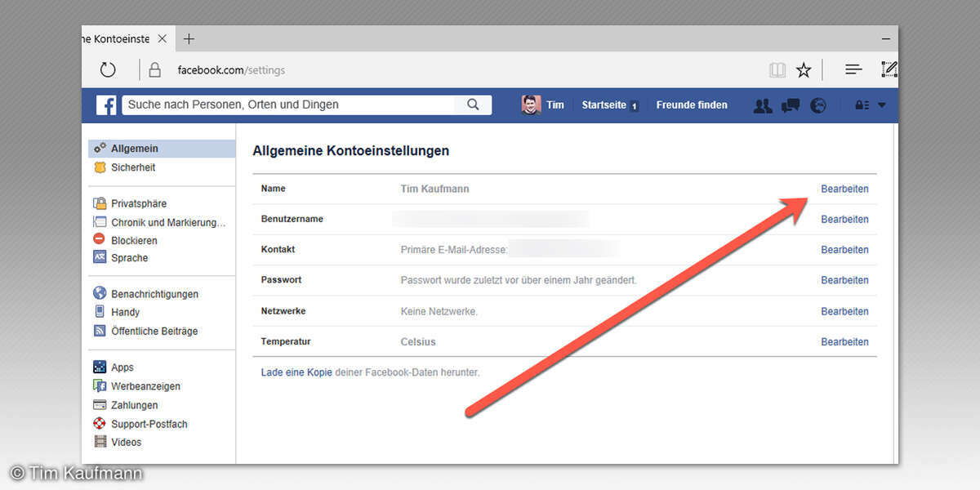Click the Allgemeine Kontoeinstellungen heading
Image resolution: width=980 pixels, height=490 pixels.
click(x=350, y=151)
